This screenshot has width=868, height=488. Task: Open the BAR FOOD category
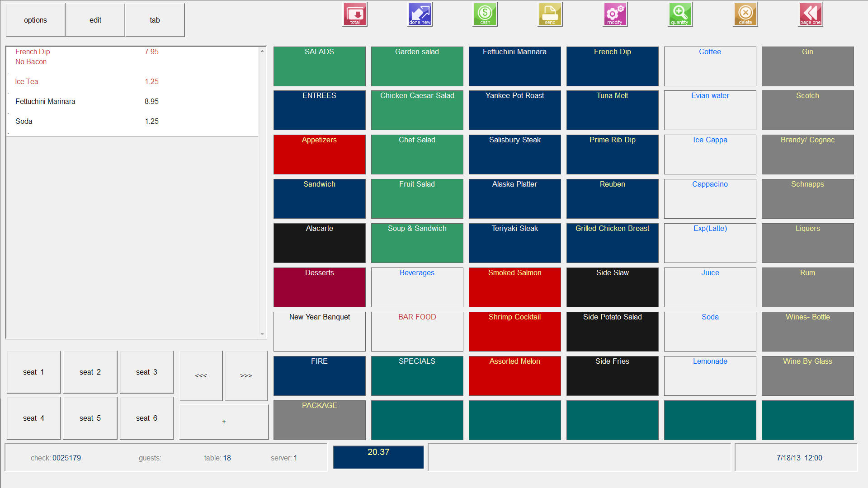417,332
